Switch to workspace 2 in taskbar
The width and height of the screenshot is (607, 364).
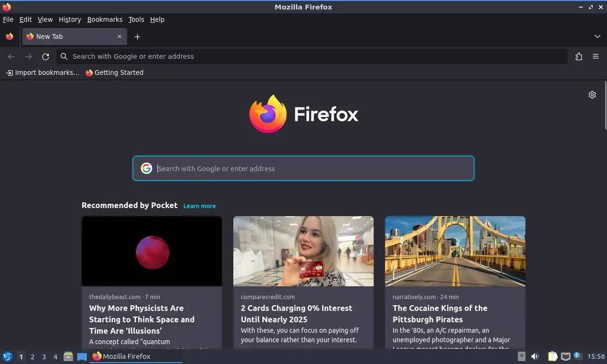(x=32, y=357)
